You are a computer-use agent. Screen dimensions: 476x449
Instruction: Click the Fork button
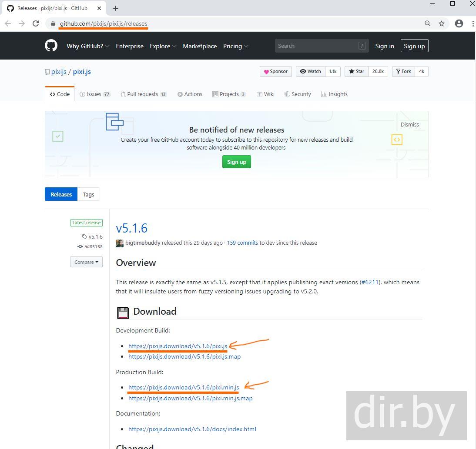403,72
